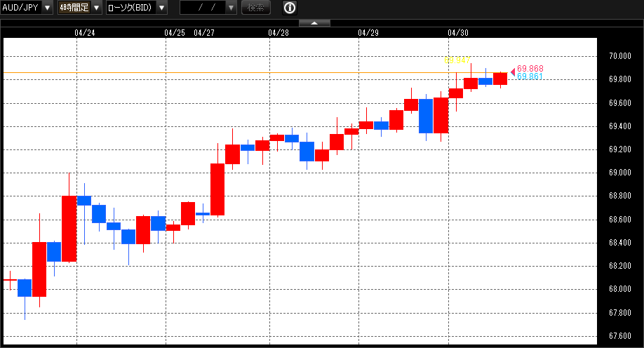This screenshot has width=644, height=348.
Task: Click the 69.600 price axis label
Action: (620, 102)
